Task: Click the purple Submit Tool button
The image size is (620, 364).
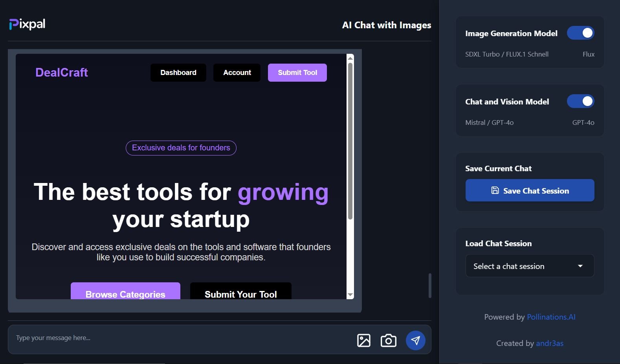Action: [297, 73]
